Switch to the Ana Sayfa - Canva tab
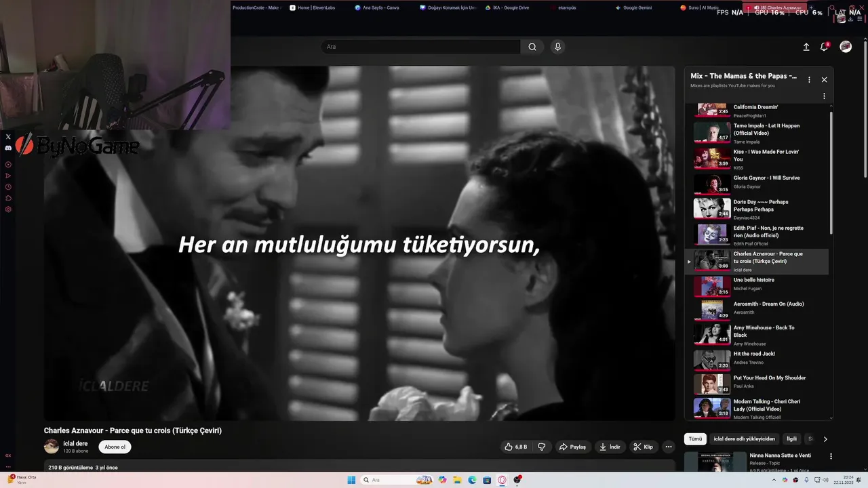 tap(381, 7)
